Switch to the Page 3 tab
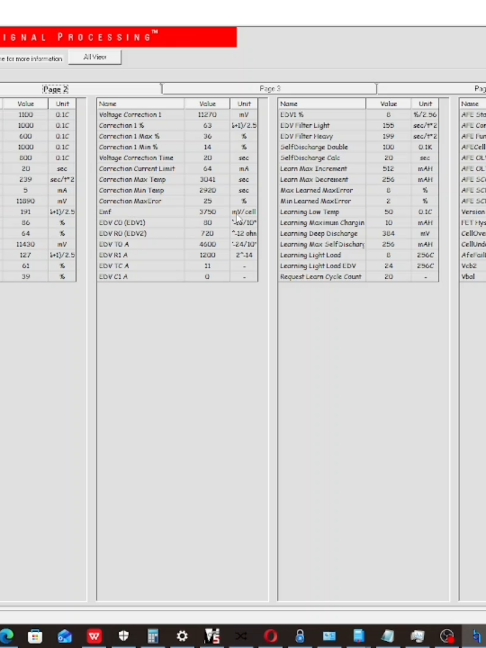The width and height of the screenshot is (486, 648). coord(269,89)
